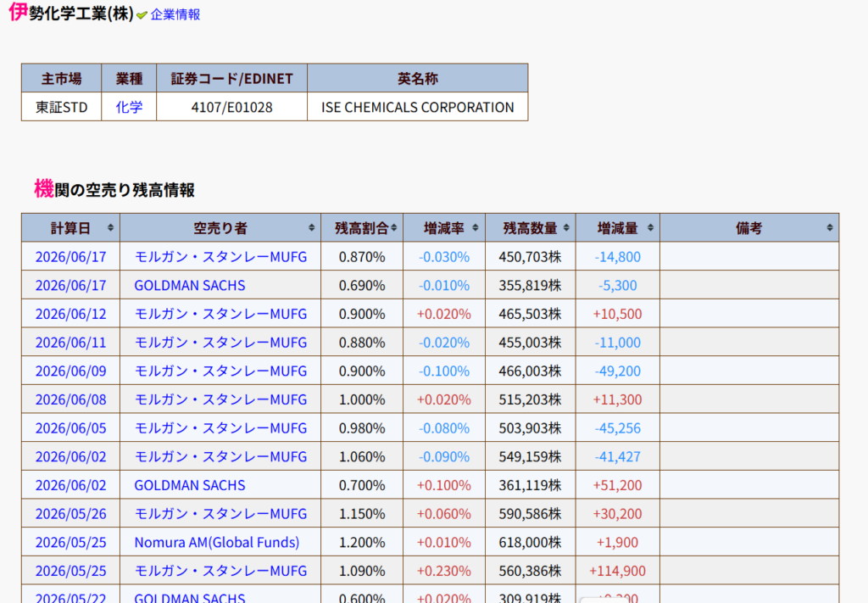868x603 pixels.
Task: Open モルガン・スタンレーMUFG link in the 1.000% row
Action: (x=220, y=399)
